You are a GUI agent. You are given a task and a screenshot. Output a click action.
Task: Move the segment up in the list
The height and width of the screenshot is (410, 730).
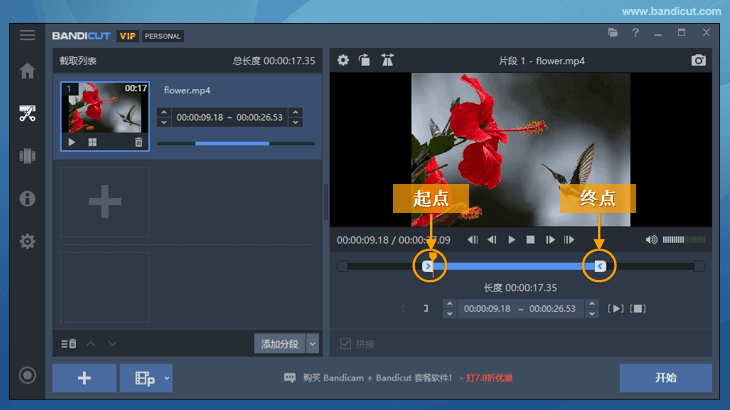click(x=91, y=344)
